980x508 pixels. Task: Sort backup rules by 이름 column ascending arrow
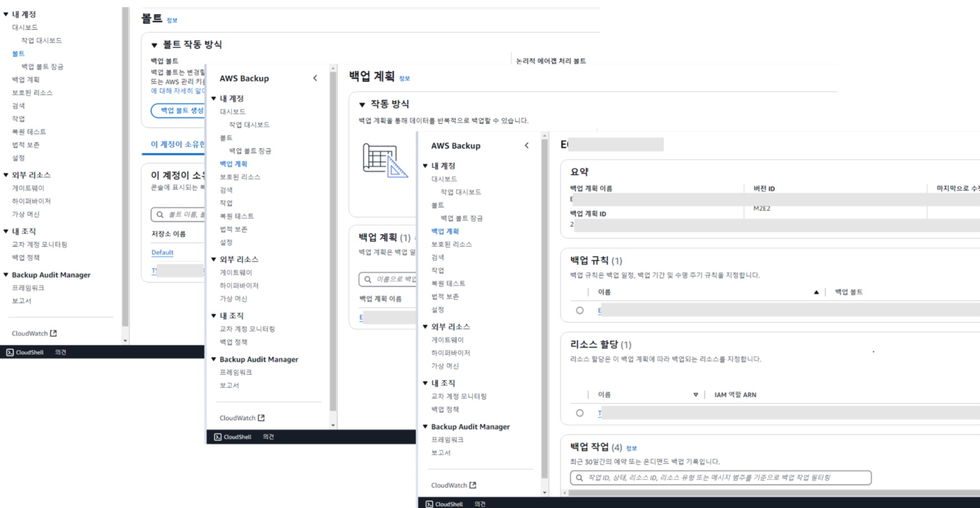816,292
